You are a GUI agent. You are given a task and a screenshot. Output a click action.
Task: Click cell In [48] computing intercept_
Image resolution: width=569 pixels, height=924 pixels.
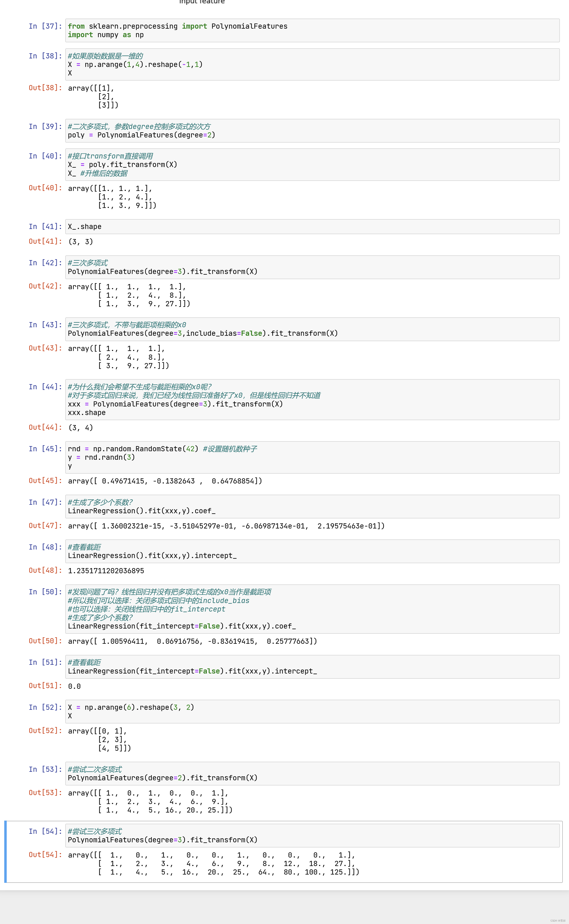pos(312,551)
